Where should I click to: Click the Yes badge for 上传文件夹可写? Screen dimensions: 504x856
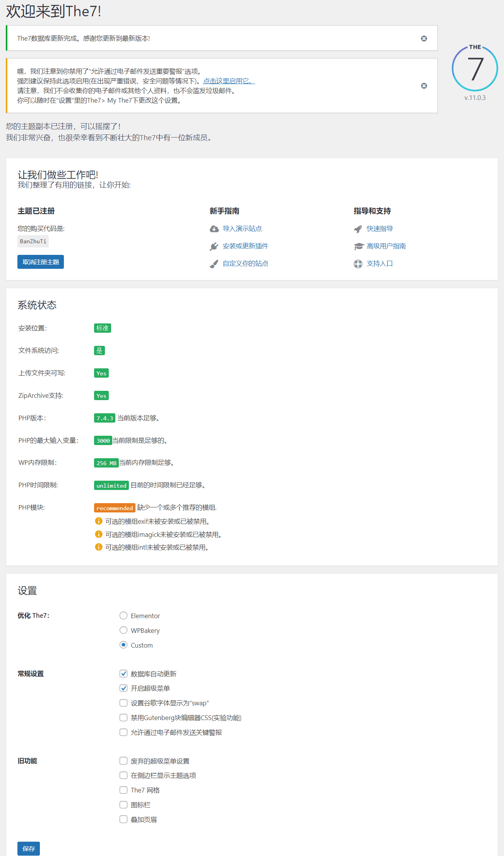click(101, 373)
